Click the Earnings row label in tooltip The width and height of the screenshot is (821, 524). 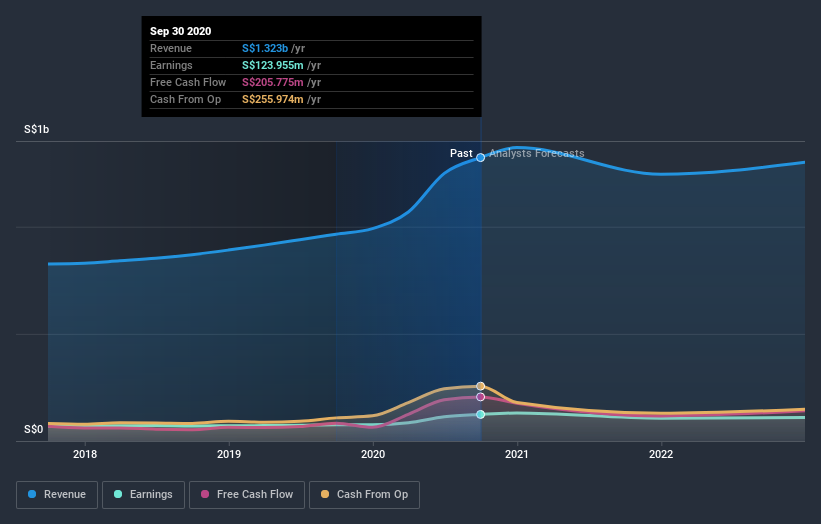tap(171, 65)
